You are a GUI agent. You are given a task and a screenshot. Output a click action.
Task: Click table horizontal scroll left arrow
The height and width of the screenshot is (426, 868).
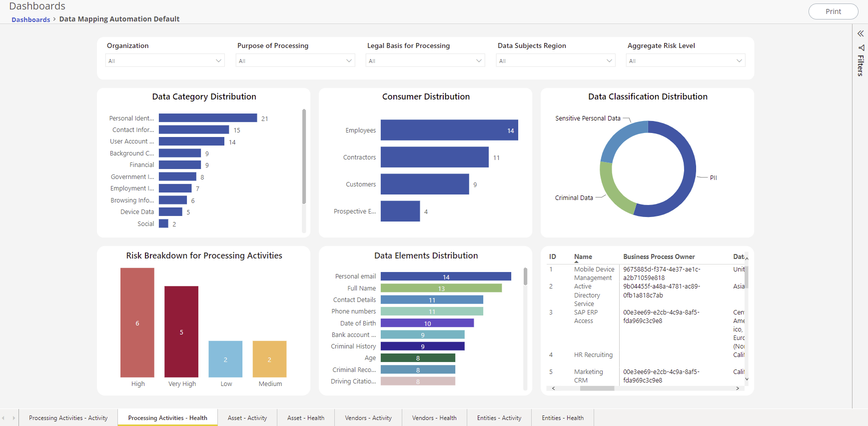pyautogui.click(x=553, y=388)
